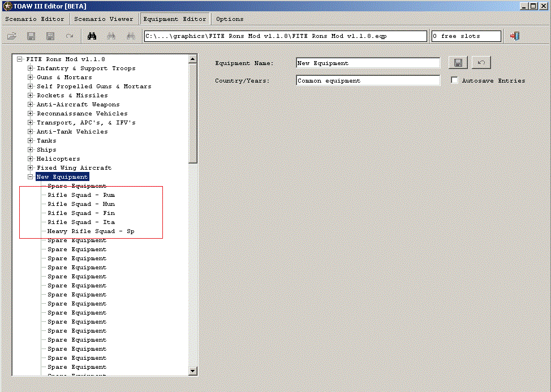Image resolution: width=551 pixels, height=392 pixels.
Task: Expand Fixed Wing Aircraft category
Action: tap(31, 167)
